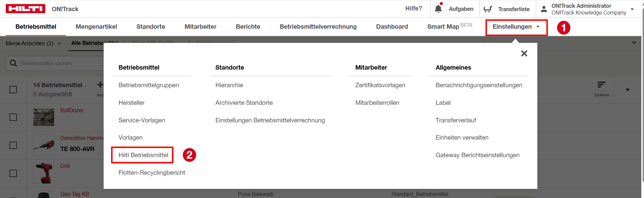Close the Einstellungen popup with the X
This screenshot has width=644, height=198.
(524, 53)
